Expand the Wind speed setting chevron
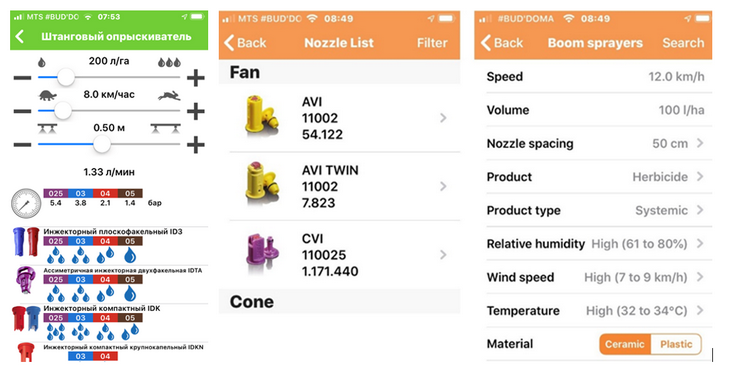This screenshot has width=730, height=378. (700, 277)
